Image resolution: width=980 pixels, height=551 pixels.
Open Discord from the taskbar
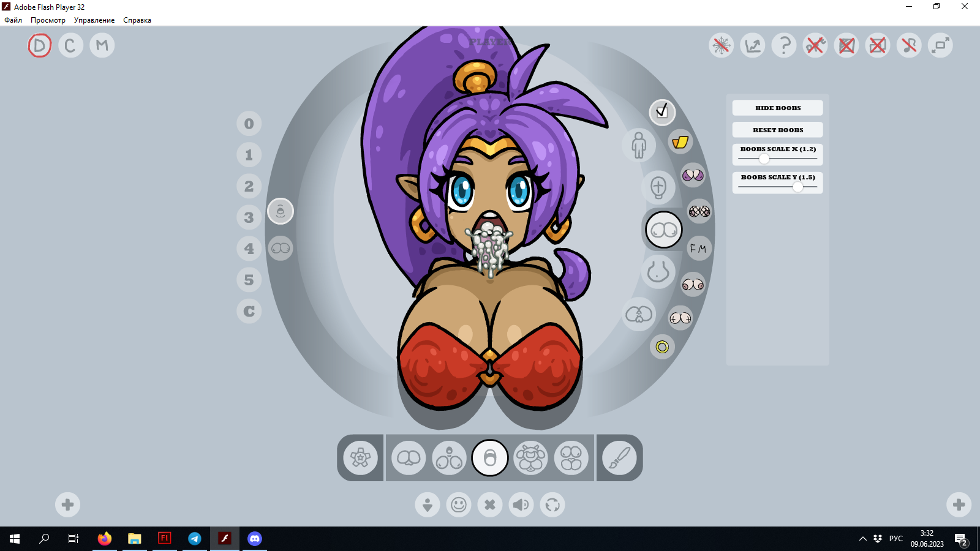255,539
